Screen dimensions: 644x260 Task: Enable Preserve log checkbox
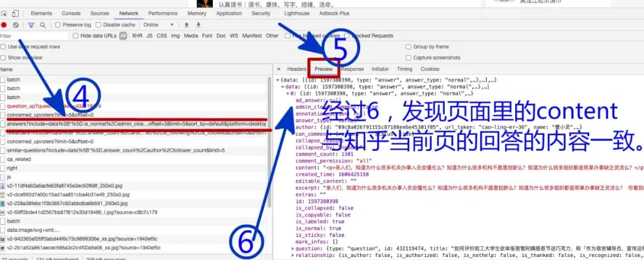[58, 25]
